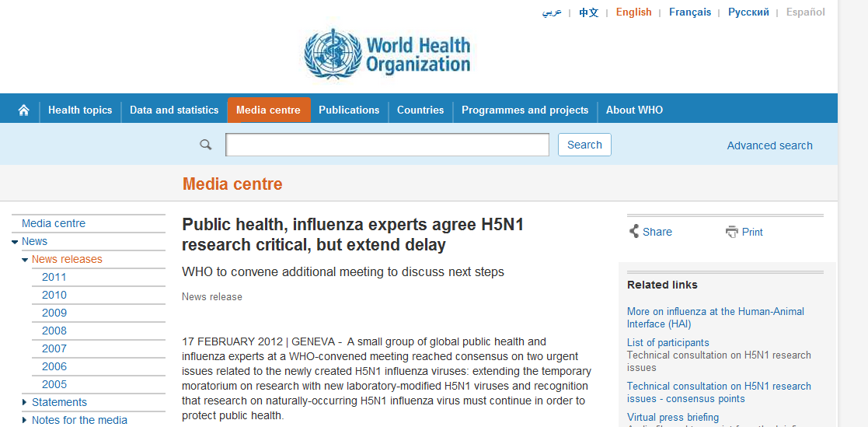The width and height of the screenshot is (868, 427).
Task: Open the Publications menu
Action: [350, 110]
